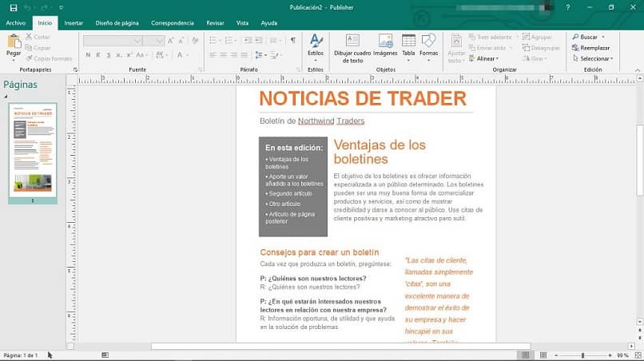Click the Copiar button
The height and width of the screenshot is (361, 644).
pos(38,48)
